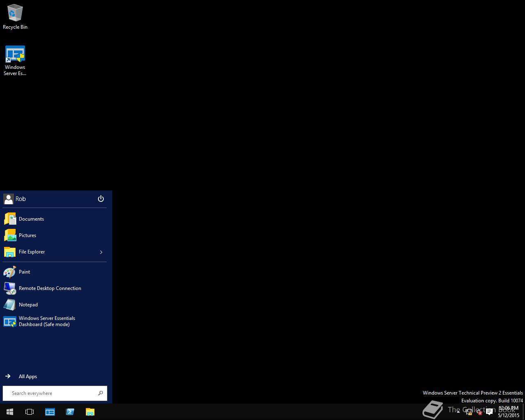Click the Windows Start button

[x=10, y=412]
